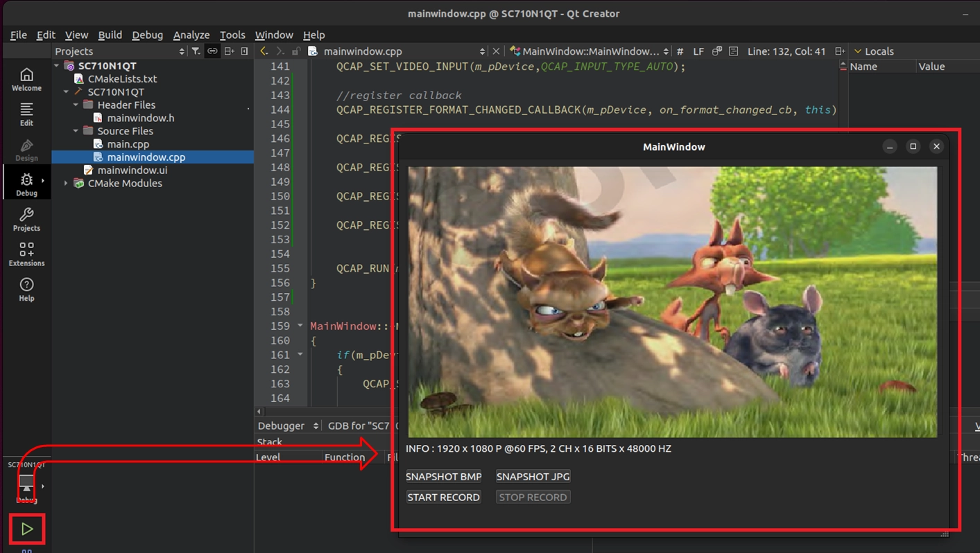Split the Projects side panel
The image size is (980, 553).
(229, 51)
